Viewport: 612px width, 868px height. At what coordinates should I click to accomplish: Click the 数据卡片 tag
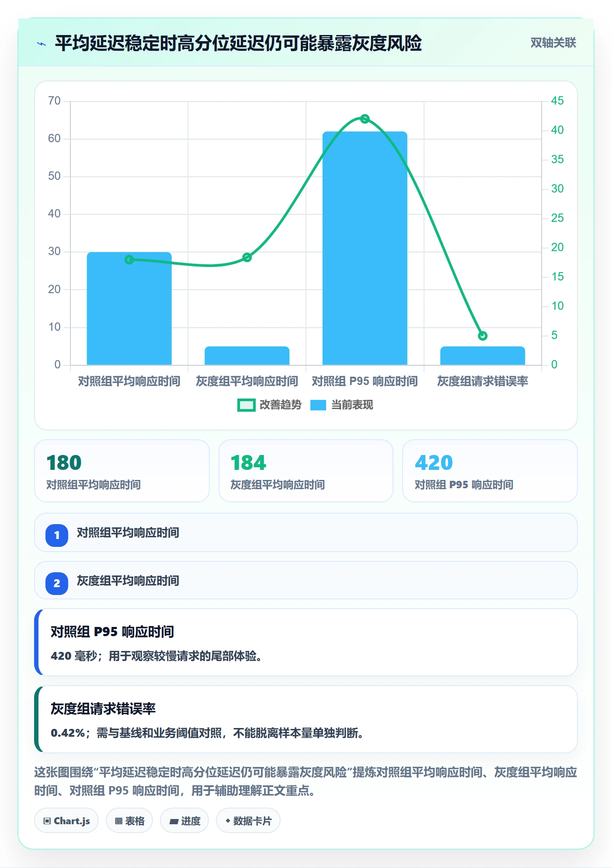(x=248, y=821)
